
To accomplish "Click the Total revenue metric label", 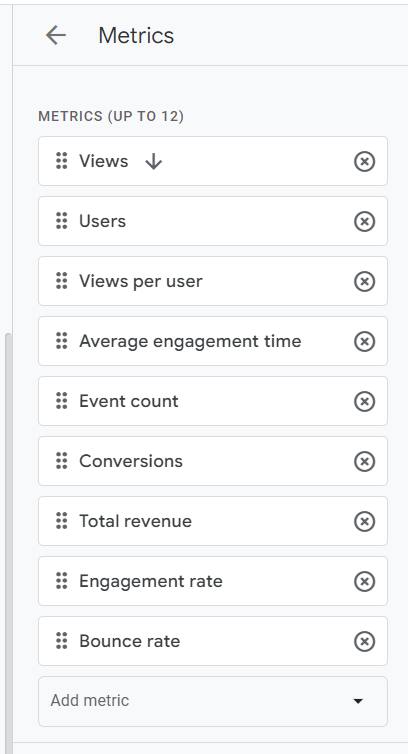I will [x=135, y=521].
